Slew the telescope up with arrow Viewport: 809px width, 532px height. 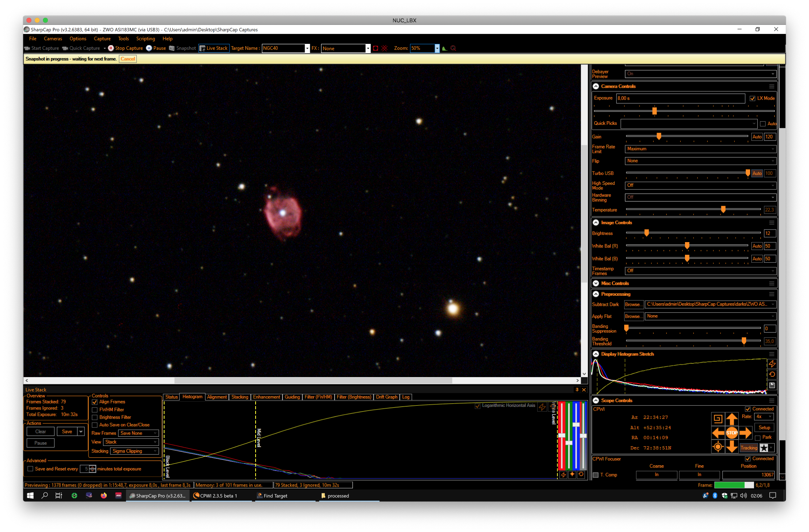[x=732, y=419]
